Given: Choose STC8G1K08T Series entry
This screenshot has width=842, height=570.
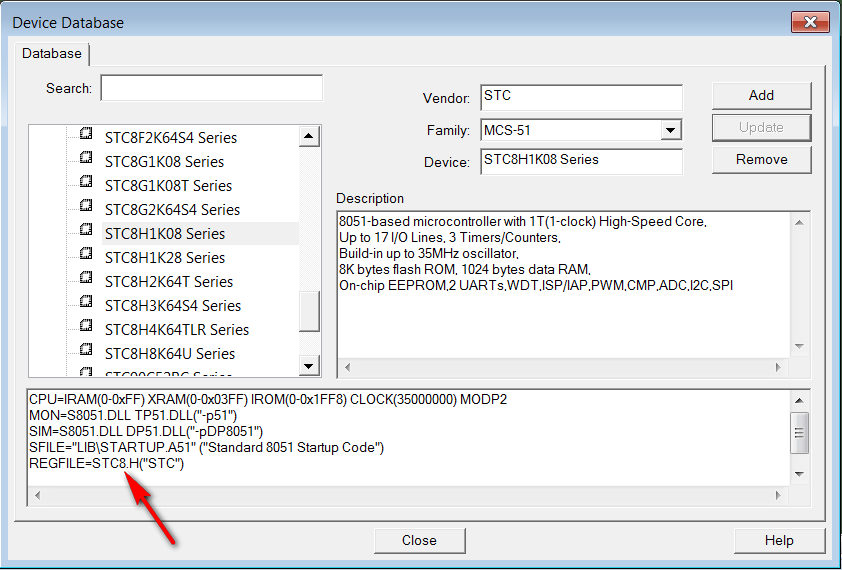Looking at the screenshot, I should tap(169, 186).
